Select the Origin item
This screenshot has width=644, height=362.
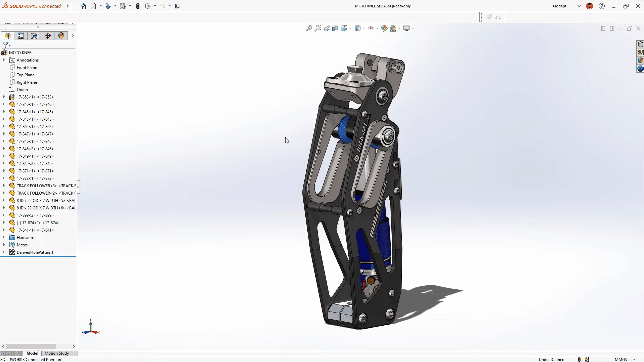pos(22,90)
